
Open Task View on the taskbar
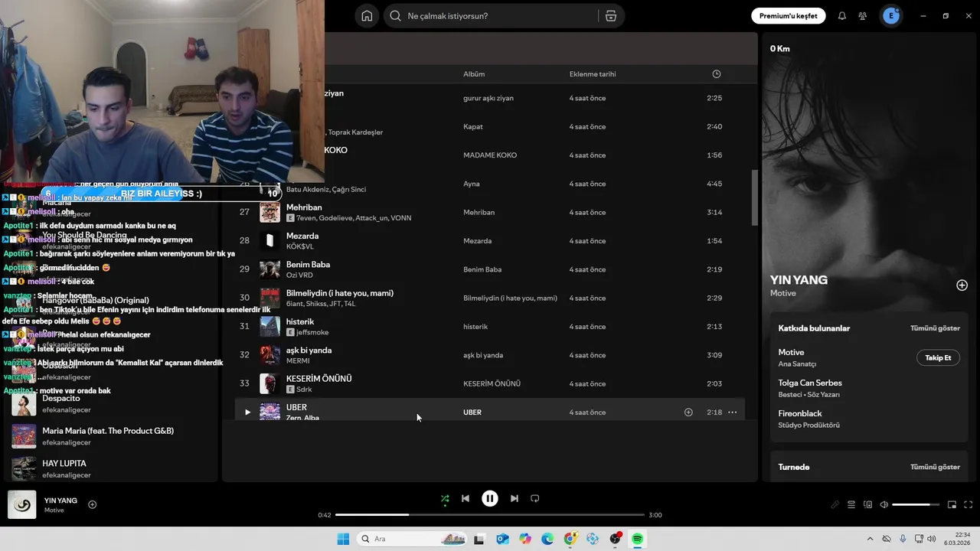click(x=479, y=539)
